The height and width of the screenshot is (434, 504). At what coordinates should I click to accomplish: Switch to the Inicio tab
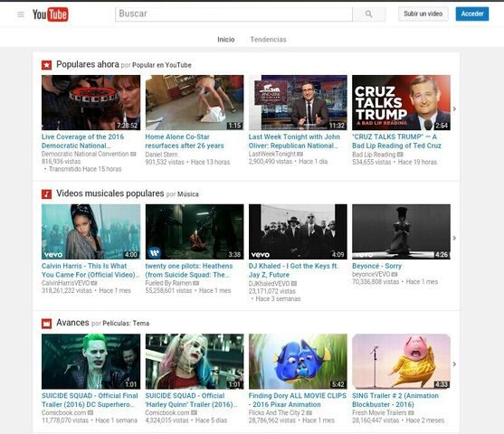pyautogui.click(x=226, y=40)
